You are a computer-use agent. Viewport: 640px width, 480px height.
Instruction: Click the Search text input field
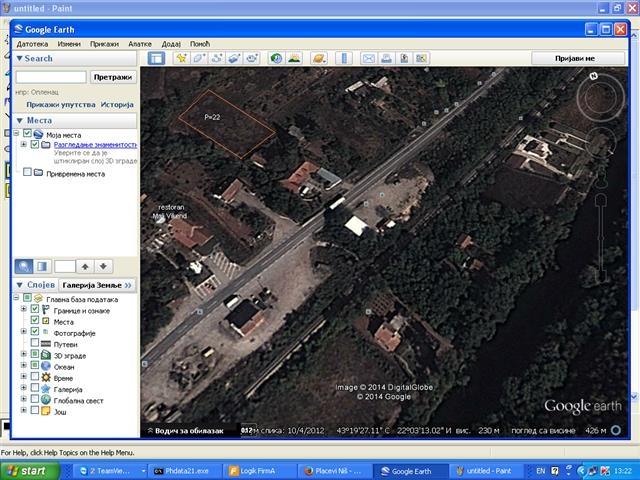click(51, 77)
